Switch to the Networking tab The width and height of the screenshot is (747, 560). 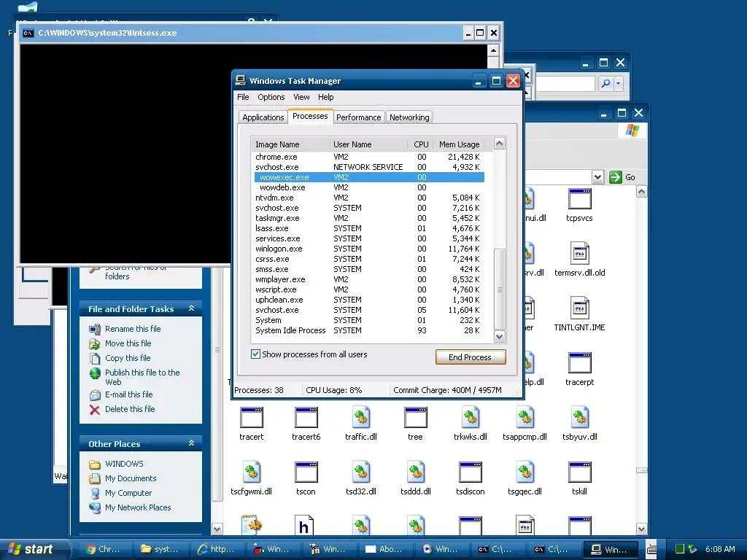409,117
